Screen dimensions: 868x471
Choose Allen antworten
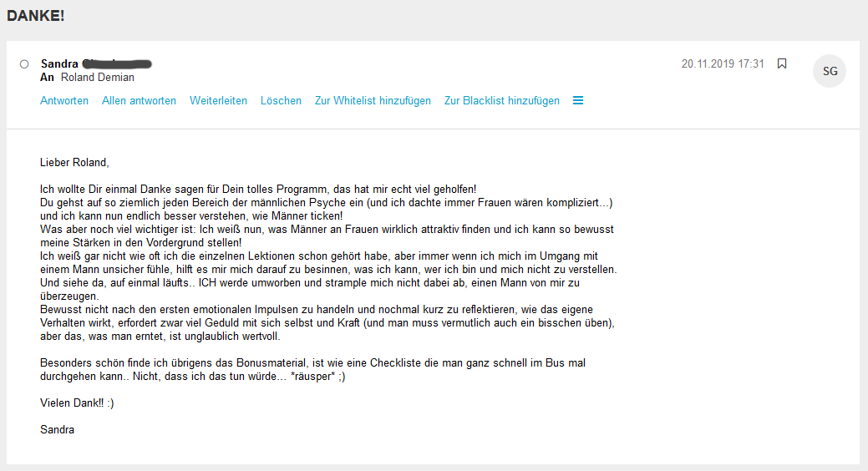pyautogui.click(x=139, y=101)
